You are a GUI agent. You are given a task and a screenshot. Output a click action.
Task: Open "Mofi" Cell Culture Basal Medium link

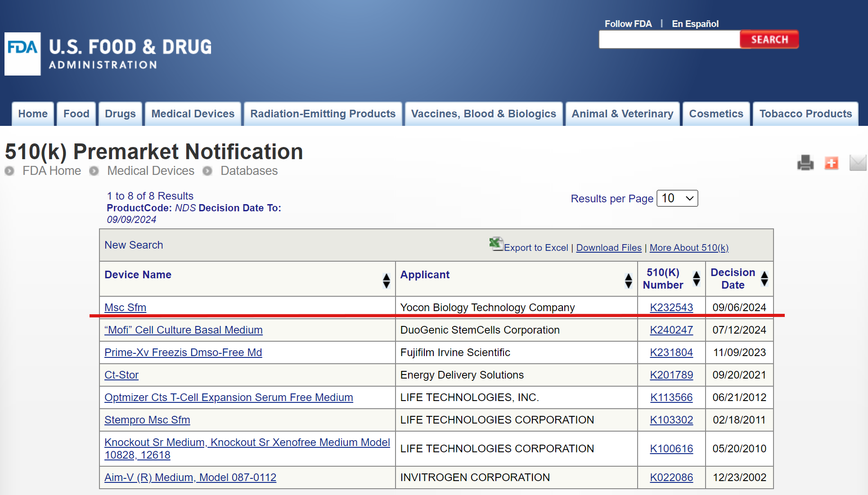point(183,330)
